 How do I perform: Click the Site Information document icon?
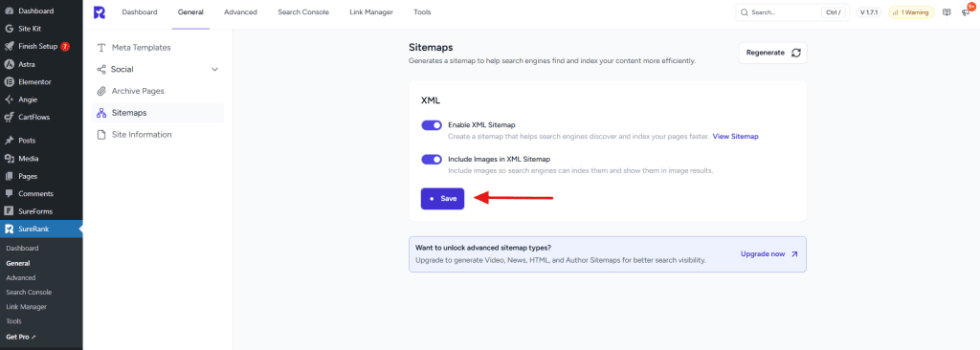[x=101, y=135]
